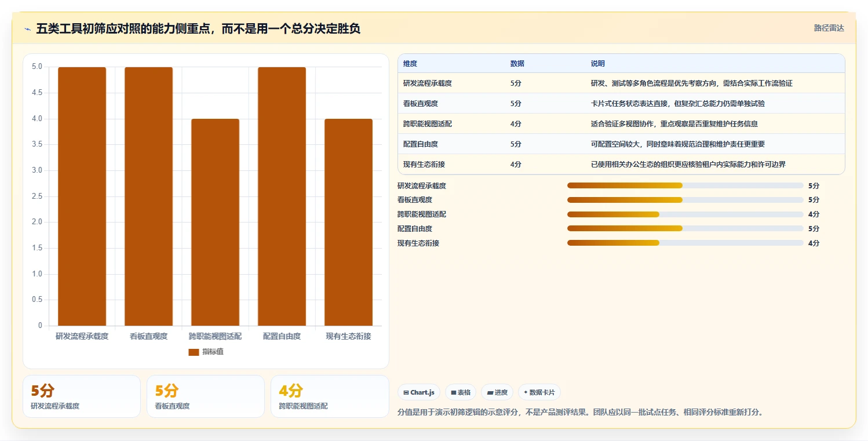Open the 5分 研发流程承载度 data card
This screenshot has height=441, width=868.
82,396
